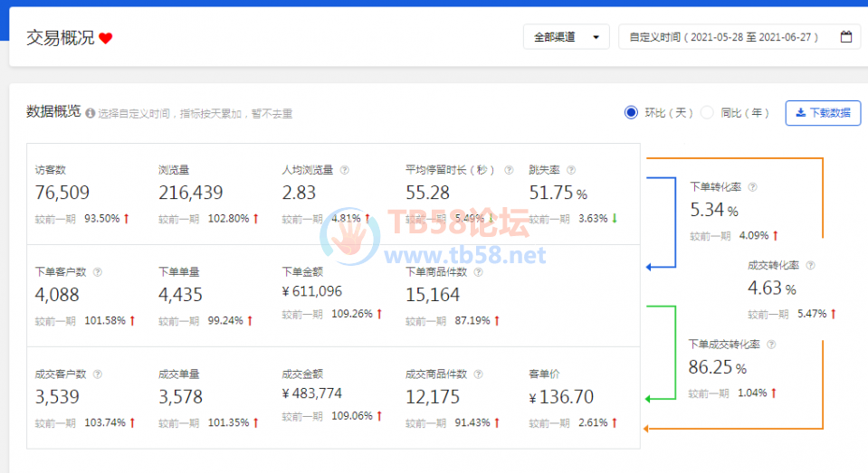Click the 下载数据 download button
The width and height of the screenshot is (868, 473).
(823, 113)
